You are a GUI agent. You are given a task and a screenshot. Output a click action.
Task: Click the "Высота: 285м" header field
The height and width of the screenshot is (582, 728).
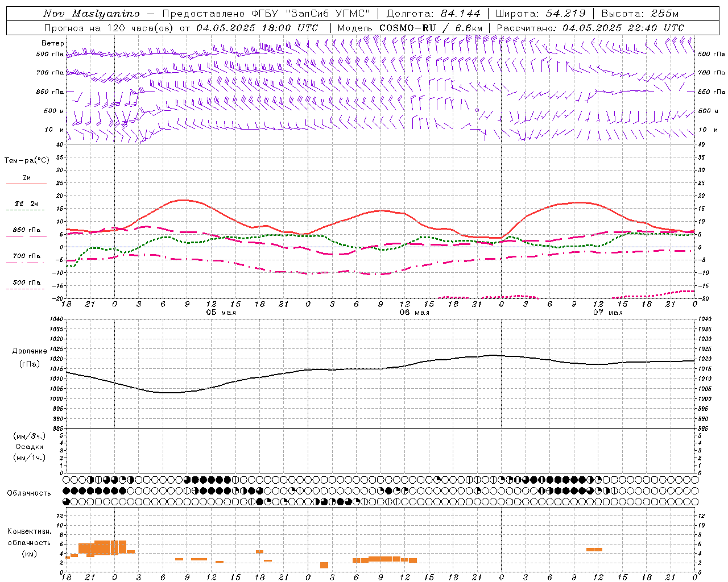(640, 14)
